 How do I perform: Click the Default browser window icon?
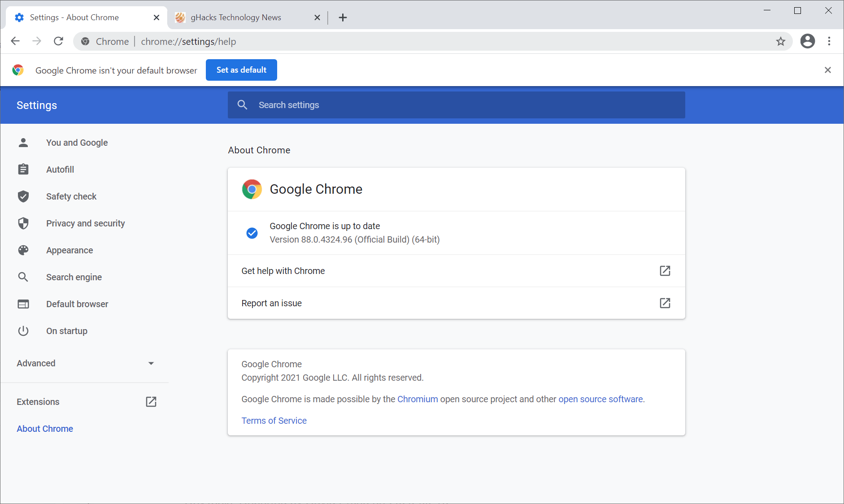(23, 304)
